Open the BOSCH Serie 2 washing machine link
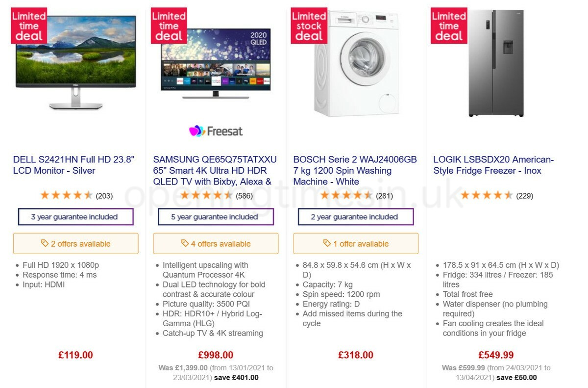The width and height of the screenshot is (588, 388). 354,170
